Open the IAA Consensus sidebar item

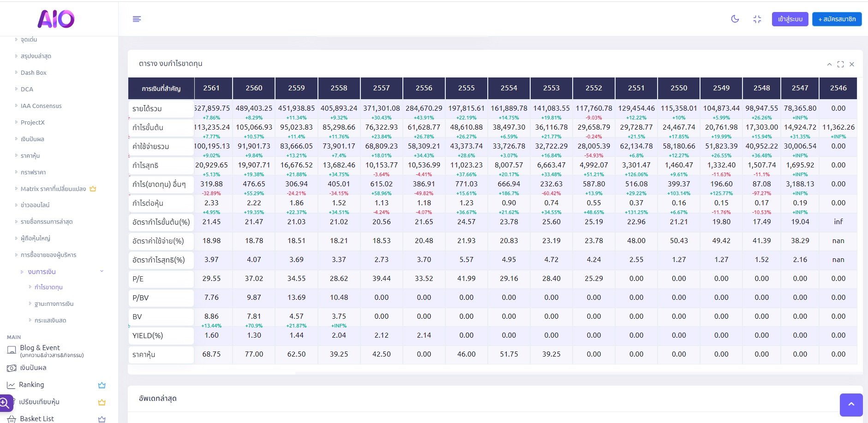click(x=41, y=106)
